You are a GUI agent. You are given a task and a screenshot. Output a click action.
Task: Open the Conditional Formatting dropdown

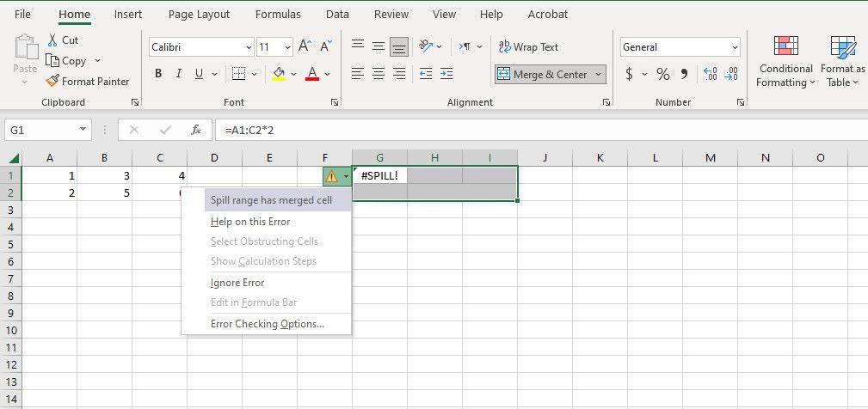pyautogui.click(x=785, y=61)
